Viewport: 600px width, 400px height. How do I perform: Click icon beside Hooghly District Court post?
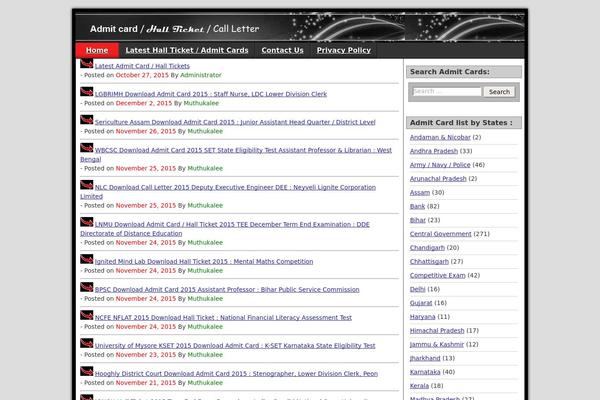click(86, 371)
